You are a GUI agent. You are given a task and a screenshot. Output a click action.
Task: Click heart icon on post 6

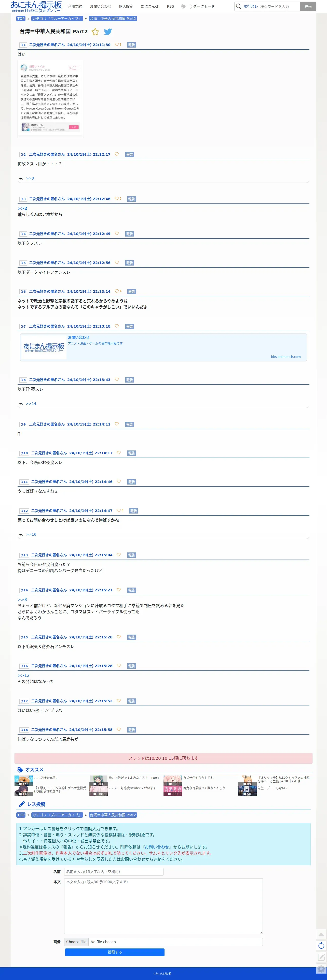117,291
